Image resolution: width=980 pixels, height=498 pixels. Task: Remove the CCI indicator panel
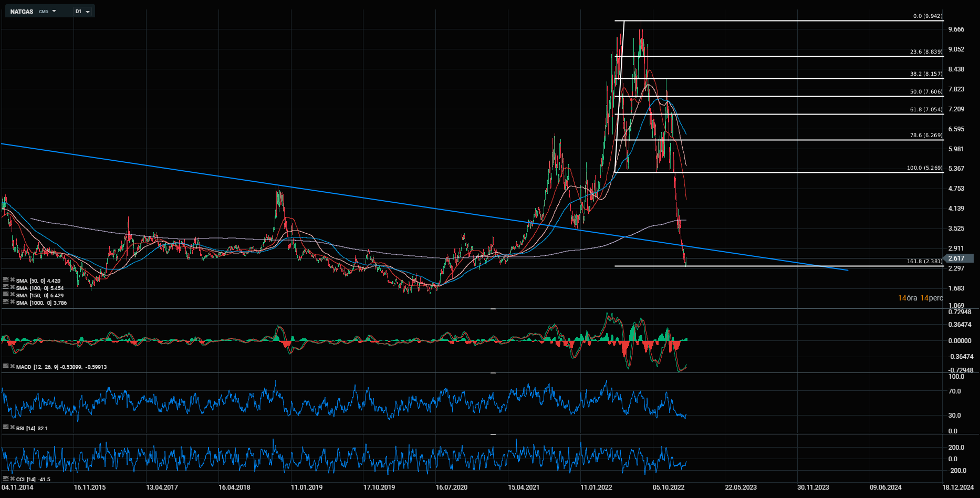13,479
